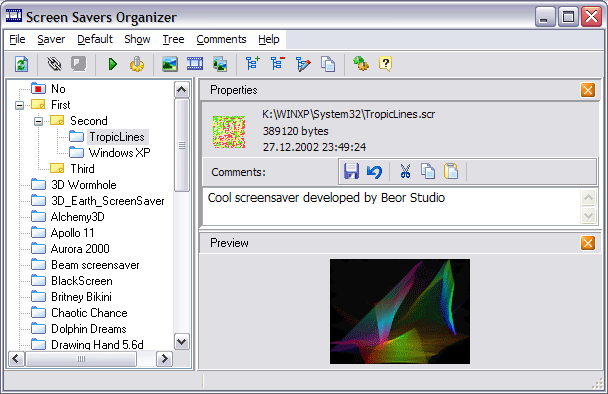This screenshot has width=608, height=394.
Task: Undo comment changes with blue arrow icon
Action: 375,171
